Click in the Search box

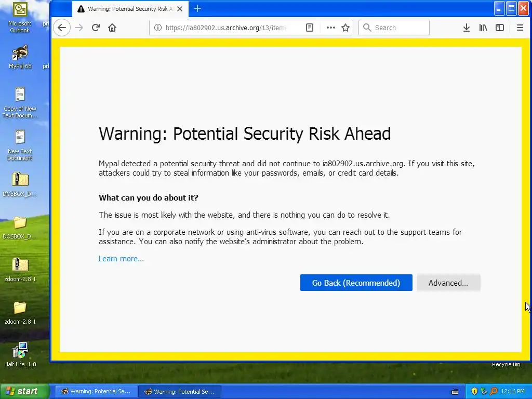click(394, 28)
